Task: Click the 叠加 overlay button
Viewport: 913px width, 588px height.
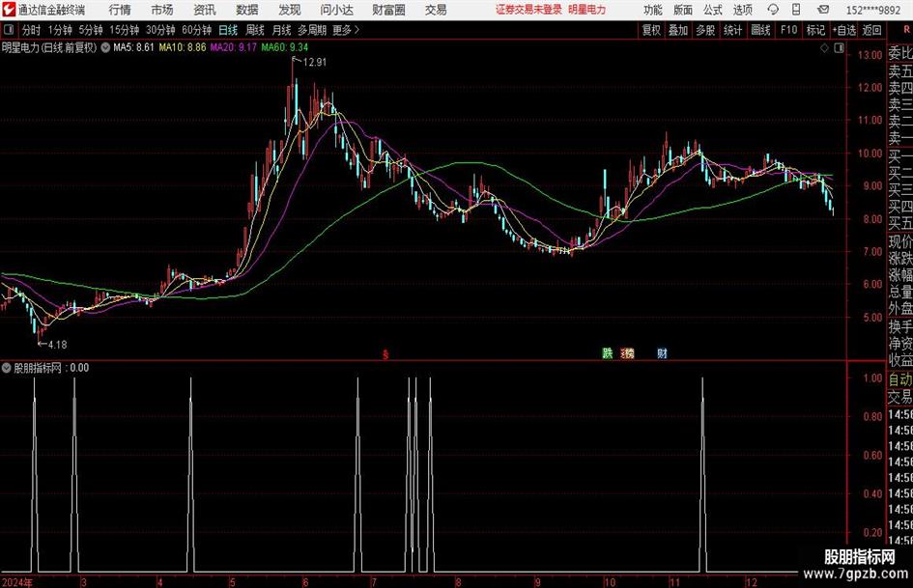Action: click(x=678, y=30)
